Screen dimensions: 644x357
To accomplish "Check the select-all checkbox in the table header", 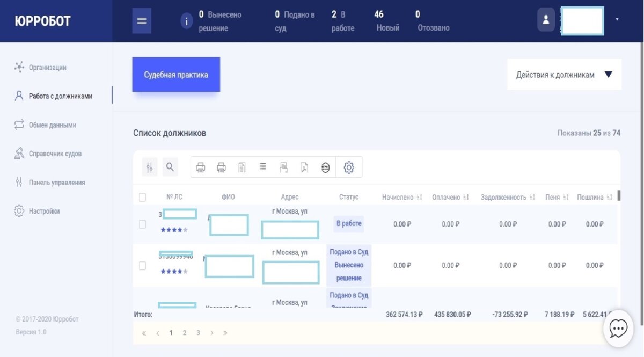I will (142, 197).
